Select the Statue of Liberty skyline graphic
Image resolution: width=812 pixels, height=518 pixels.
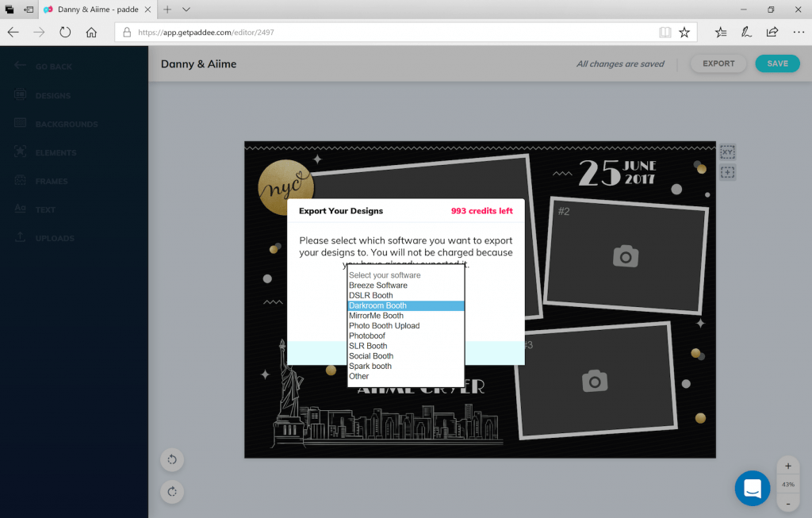tap(386, 393)
